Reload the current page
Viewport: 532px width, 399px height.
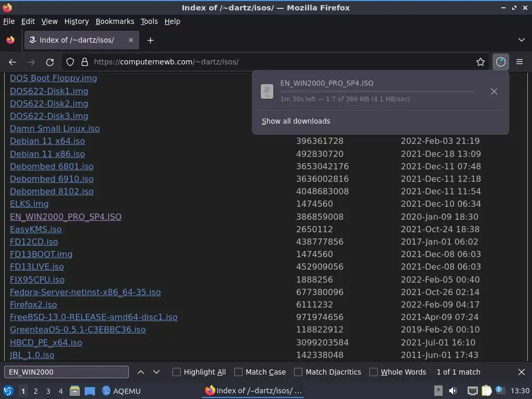tap(50, 62)
